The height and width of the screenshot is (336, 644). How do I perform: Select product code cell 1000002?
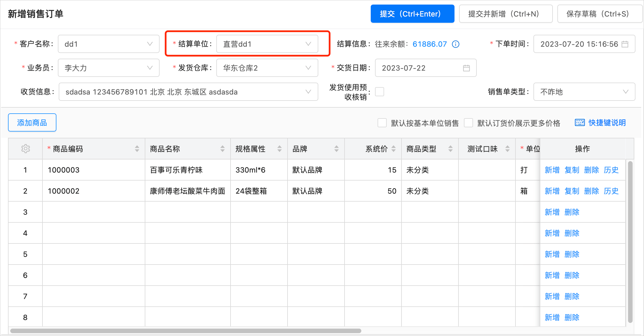click(94, 191)
